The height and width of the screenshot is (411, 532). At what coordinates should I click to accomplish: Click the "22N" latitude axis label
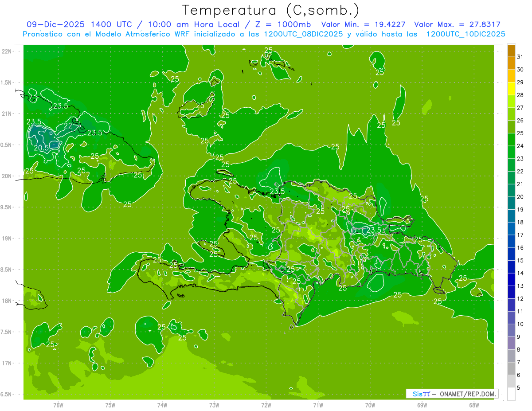click(7, 51)
